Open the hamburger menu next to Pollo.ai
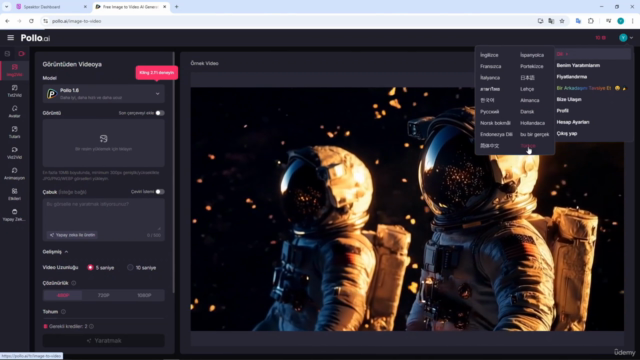 [x=11, y=38]
